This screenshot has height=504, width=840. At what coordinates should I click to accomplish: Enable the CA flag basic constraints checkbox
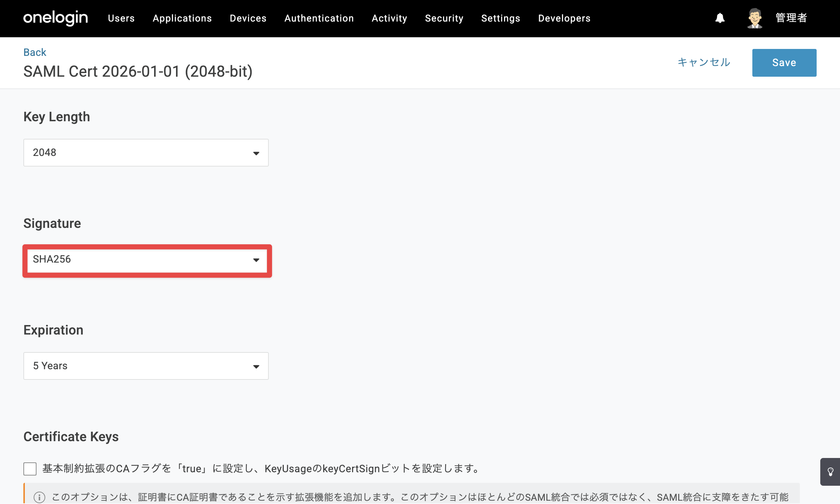(30, 469)
